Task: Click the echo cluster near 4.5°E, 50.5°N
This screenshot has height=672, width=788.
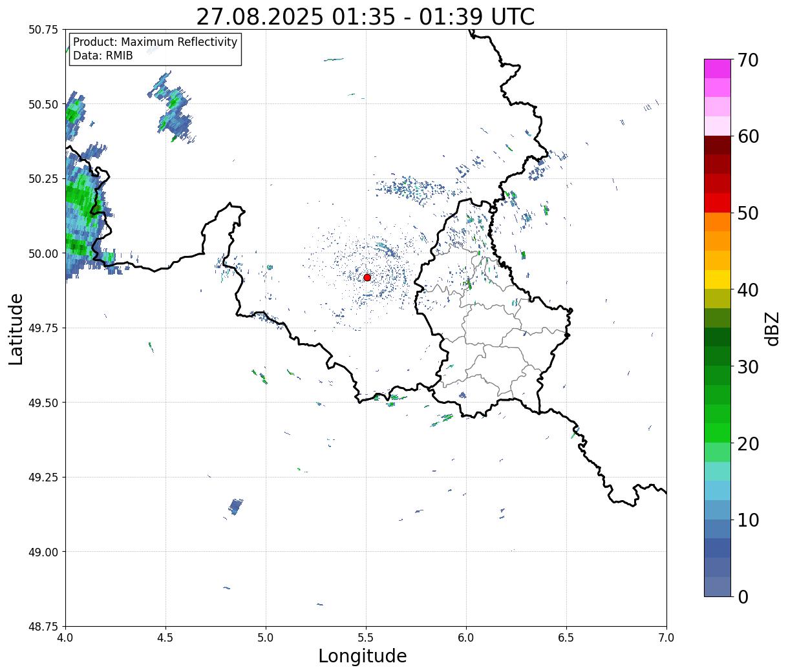Action: click(x=172, y=107)
